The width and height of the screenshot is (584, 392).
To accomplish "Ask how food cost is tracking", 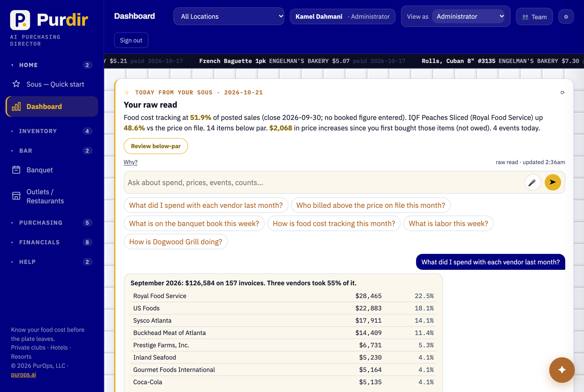I will point(334,224).
